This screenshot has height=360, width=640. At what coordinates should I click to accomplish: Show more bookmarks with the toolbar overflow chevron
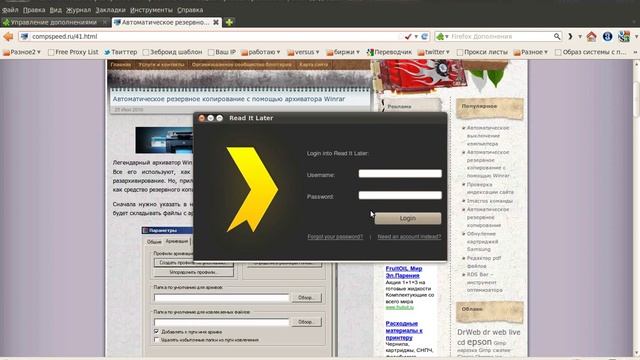[x=635, y=52]
